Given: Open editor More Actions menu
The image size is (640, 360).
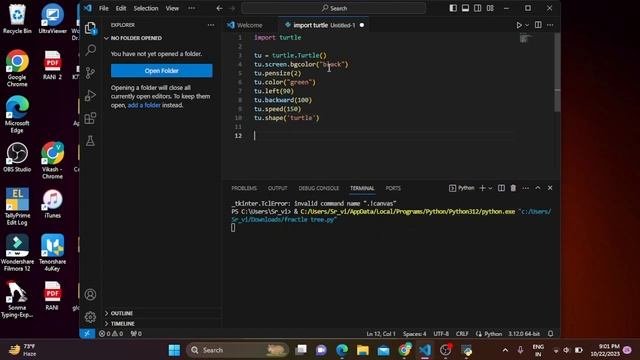Looking at the screenshot, I should [x=550, y=25].
